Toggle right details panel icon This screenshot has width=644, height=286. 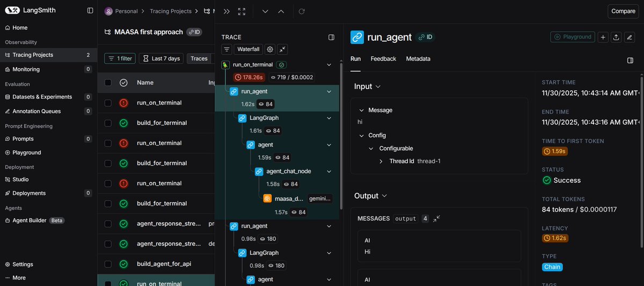coord(630,61)
